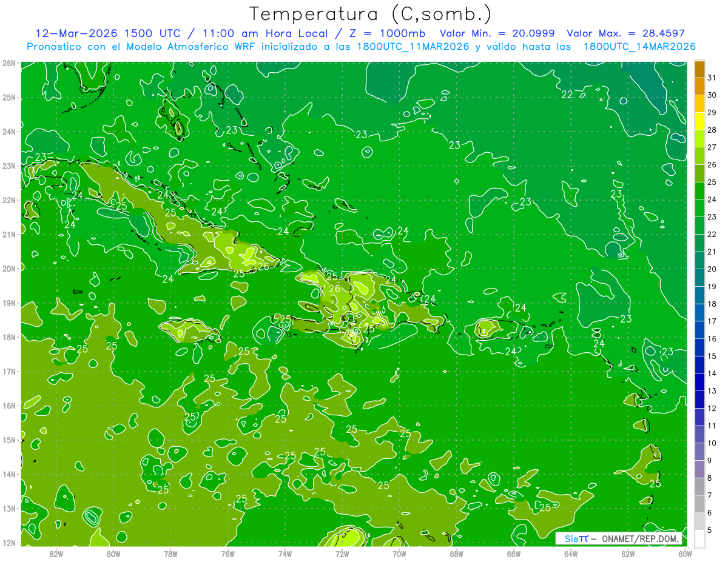Select the dark blue band between legend 13 and 14
Viewport: 728px width, 562px height.
tap(699, 382)
